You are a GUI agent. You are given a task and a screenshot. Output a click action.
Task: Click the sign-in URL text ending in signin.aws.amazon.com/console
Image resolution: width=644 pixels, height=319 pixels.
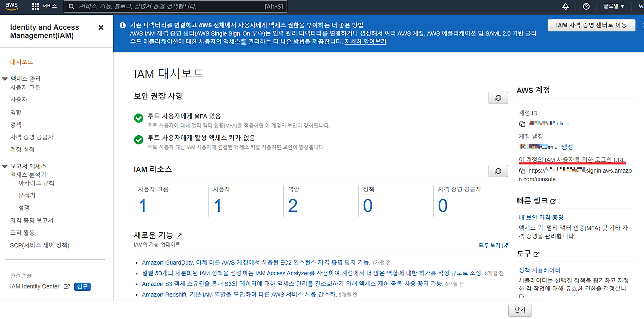(575, 175)
